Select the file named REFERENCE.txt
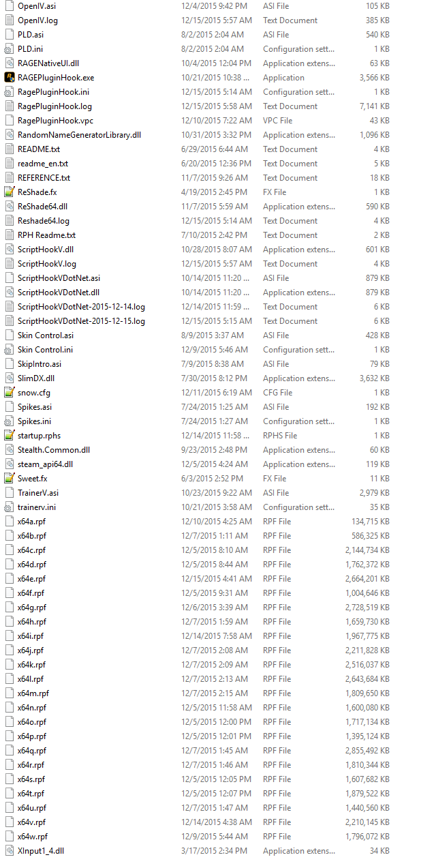421x868 pixels. pos(44,178)
